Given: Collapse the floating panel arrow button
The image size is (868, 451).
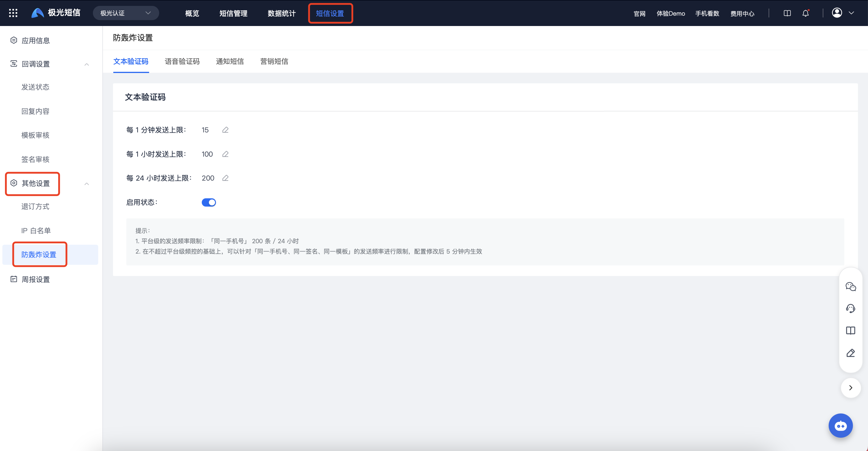Looking at the screenshot, I should pos(851,388).
